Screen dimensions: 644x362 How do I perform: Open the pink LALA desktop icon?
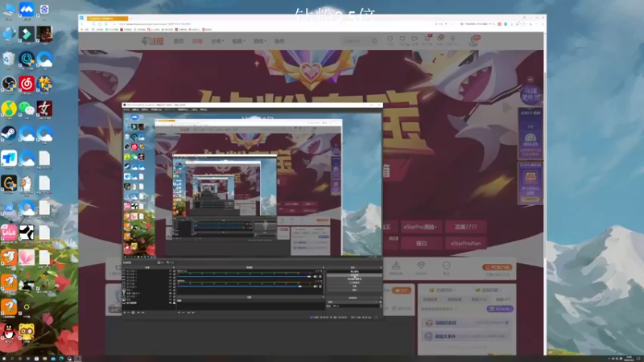pos(9,232)
